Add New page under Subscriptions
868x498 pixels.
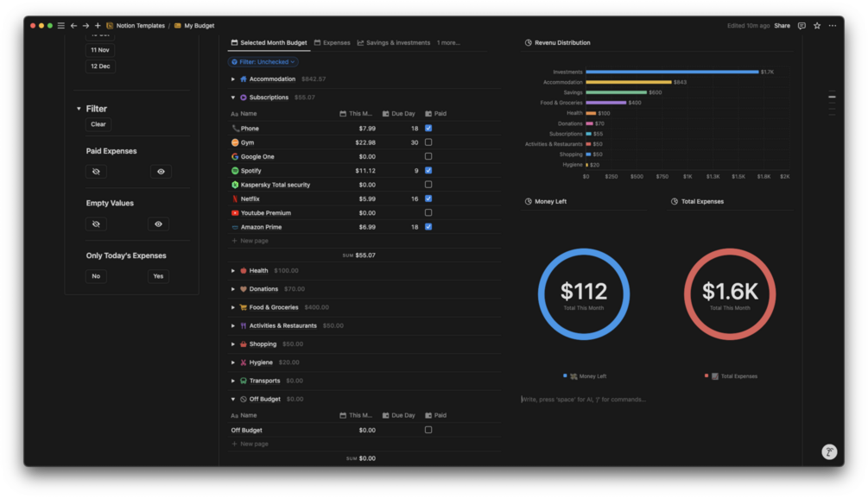(x=250, y=241)
